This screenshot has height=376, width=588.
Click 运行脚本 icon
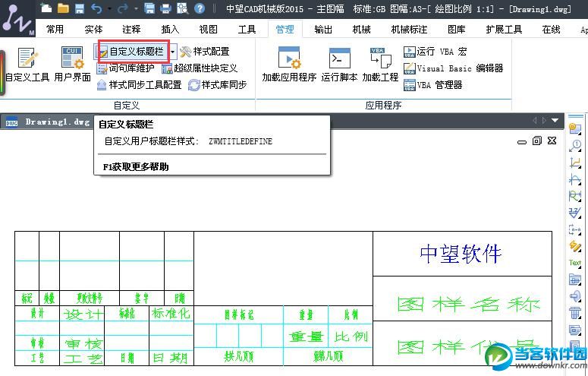pyautogui.click(x=339, y=65)
